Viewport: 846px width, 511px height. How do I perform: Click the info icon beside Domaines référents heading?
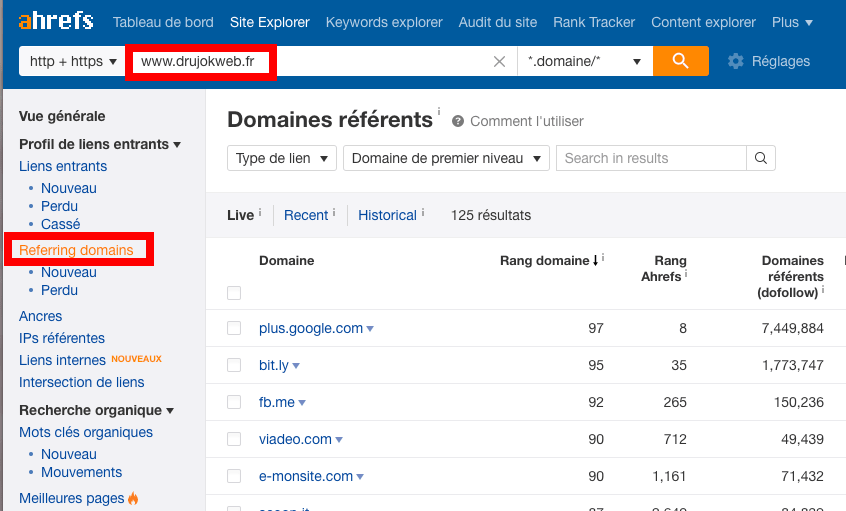(x=439, y=111)
